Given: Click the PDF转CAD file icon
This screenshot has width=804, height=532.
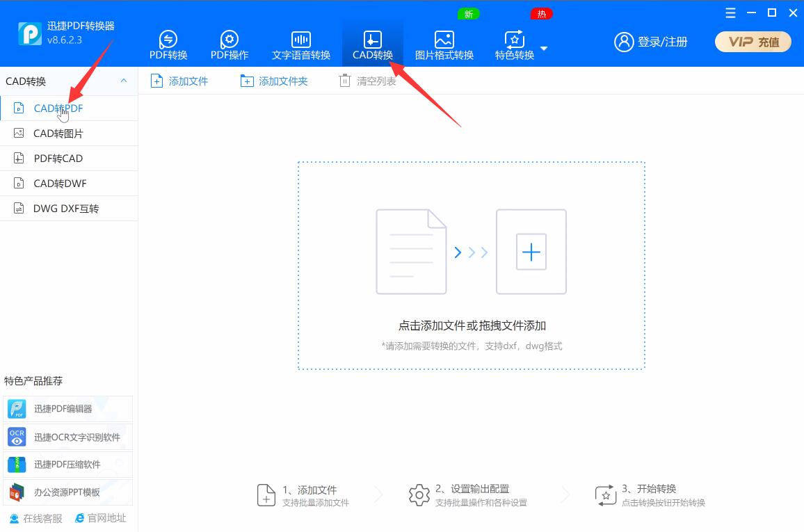Looking at the screenshot, I should coord(19,159).
